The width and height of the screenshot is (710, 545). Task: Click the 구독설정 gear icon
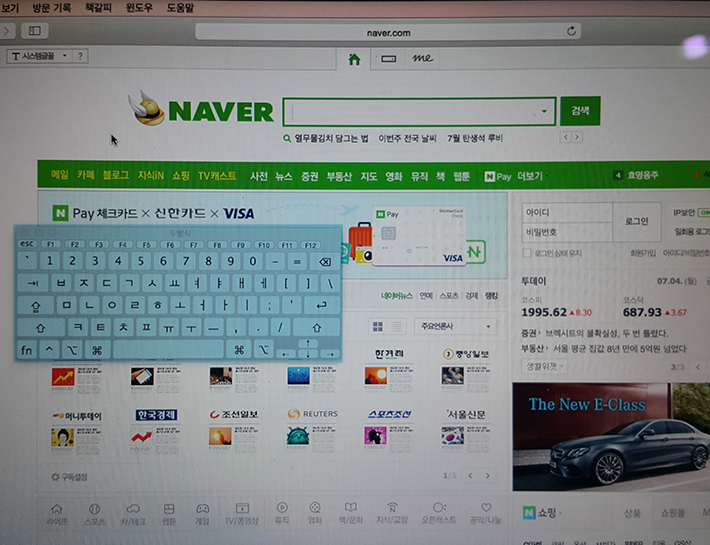point(55,477)
